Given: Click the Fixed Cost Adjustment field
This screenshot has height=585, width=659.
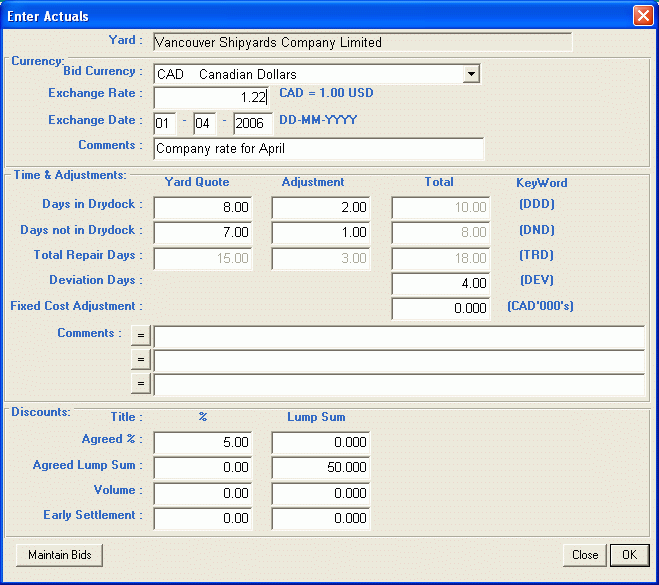Looking at the screenshot, I should pyautogui.click(x=440, y=309).
